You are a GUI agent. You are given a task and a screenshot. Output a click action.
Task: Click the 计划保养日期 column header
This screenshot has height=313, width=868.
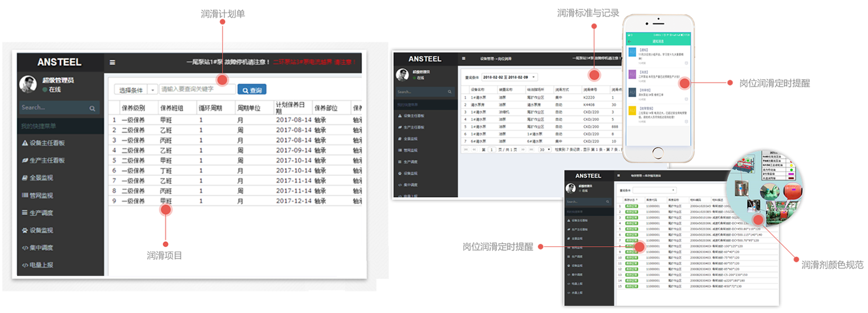(290, 108)
